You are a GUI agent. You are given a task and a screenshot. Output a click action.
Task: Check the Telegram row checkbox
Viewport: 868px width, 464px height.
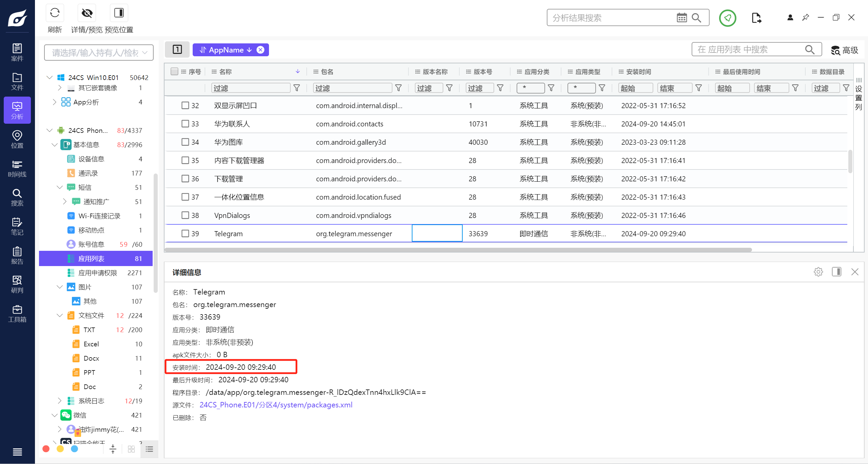185,234
